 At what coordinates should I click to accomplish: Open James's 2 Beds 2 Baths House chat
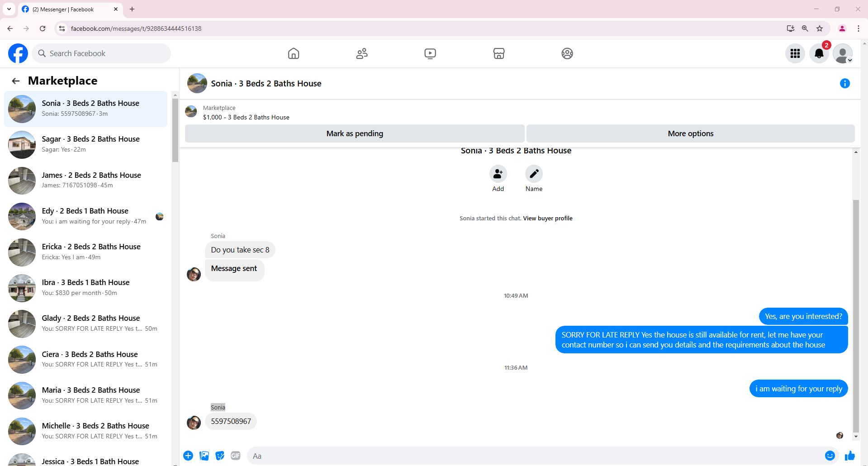click(x=86, y=181)
